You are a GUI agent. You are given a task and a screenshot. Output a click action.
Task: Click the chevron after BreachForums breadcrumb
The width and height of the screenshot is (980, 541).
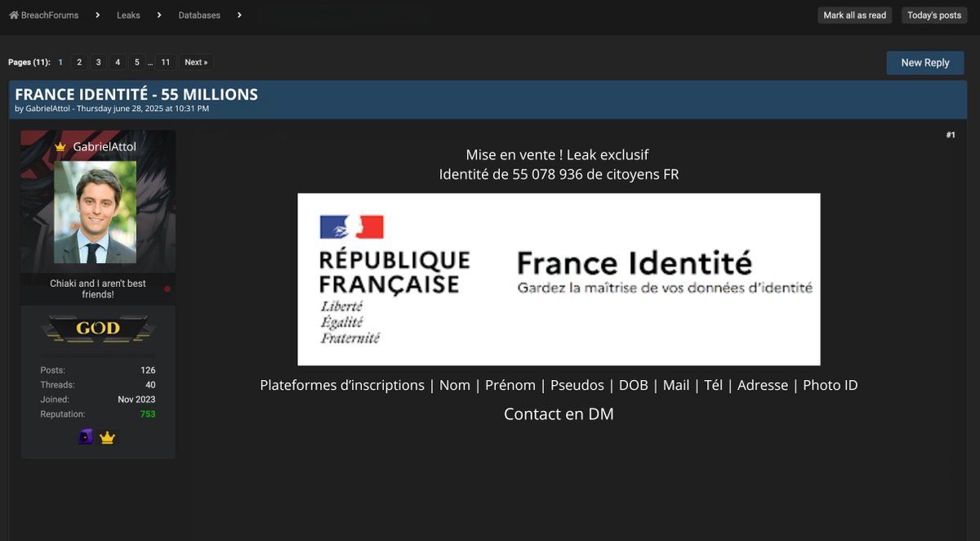click(97, 15)
